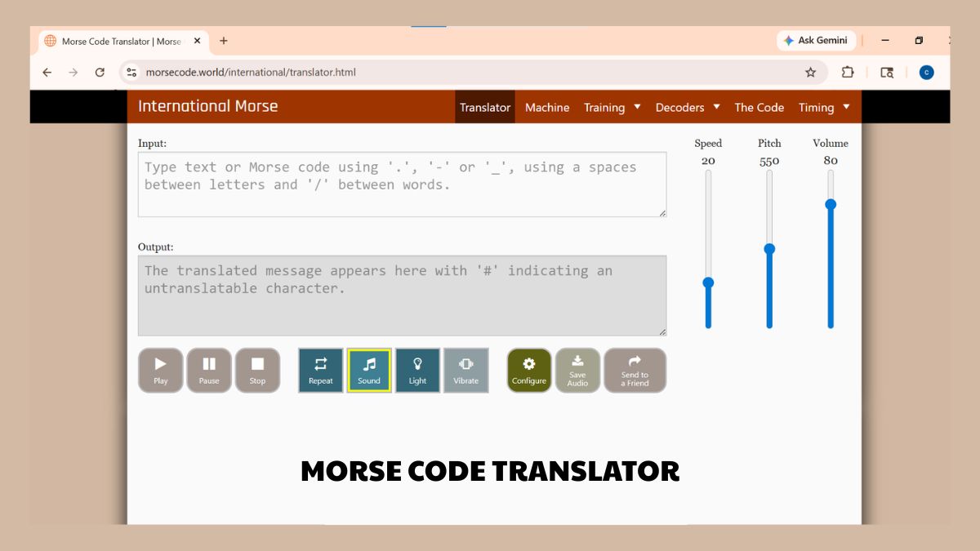980x551 pixels.
Task: Open the Configure settings
Action: 529,371
